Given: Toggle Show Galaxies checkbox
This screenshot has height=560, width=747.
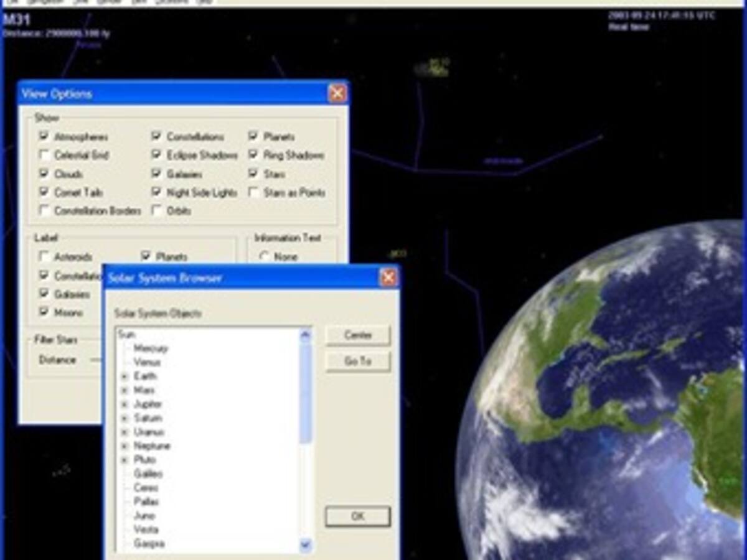Looking at the screenshot, I should 157,174.
